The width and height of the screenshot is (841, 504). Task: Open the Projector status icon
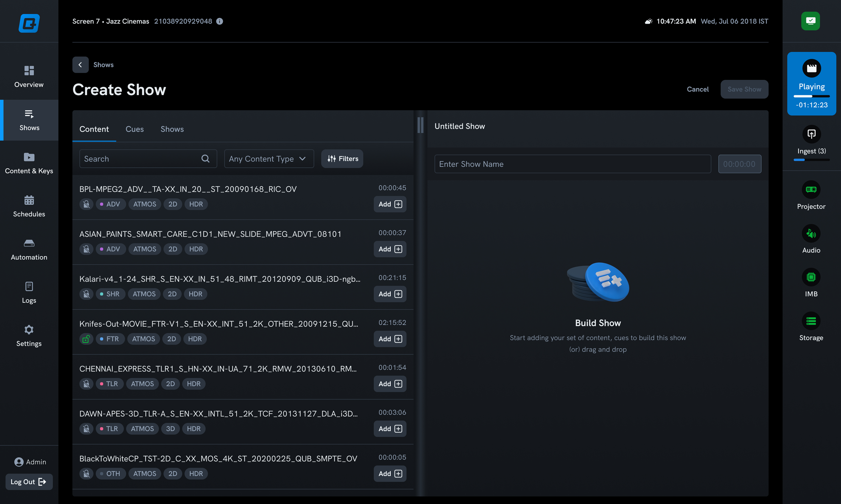pyautogui.click(x=811, y=190)
